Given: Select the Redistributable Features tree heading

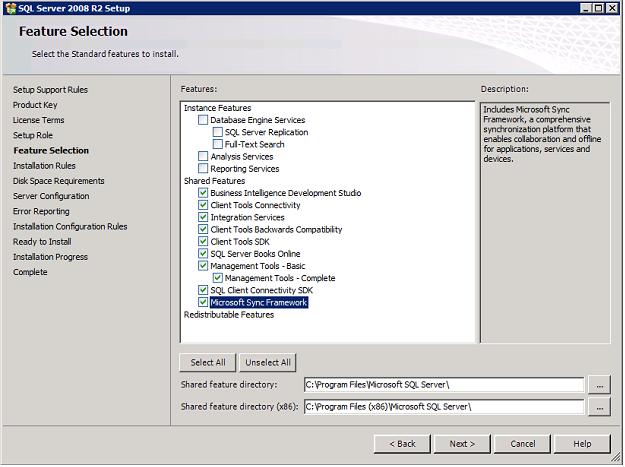Looking at the screenshot, I should 229,315.
